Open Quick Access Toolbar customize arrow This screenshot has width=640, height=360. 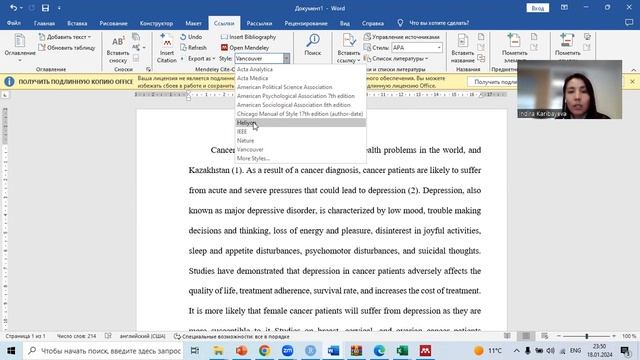pos(59,8)
